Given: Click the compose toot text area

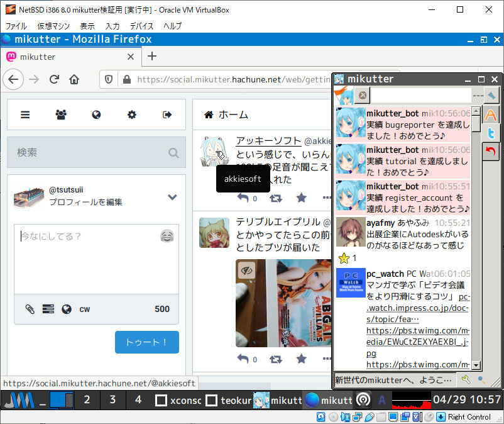Looking at the screenshot, I should [96, 259].
